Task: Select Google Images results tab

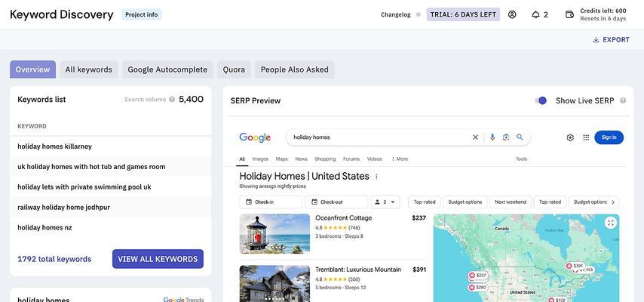Action: 260,159
